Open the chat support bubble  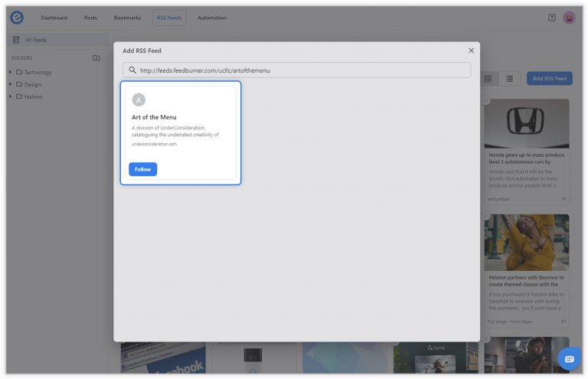[x=569, y=359]
